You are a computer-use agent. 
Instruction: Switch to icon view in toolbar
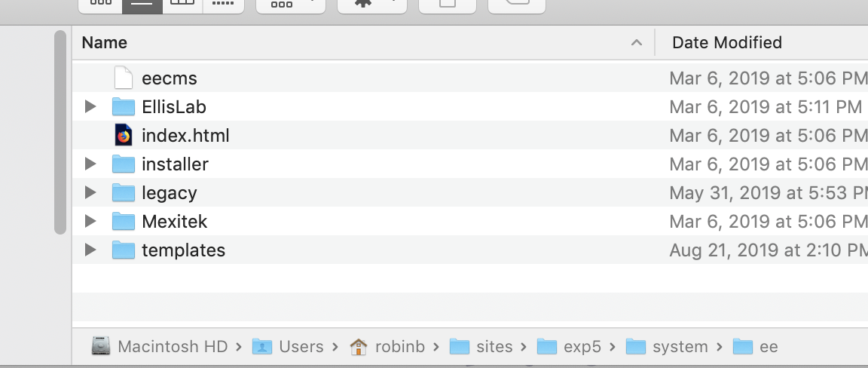point(99,5)
